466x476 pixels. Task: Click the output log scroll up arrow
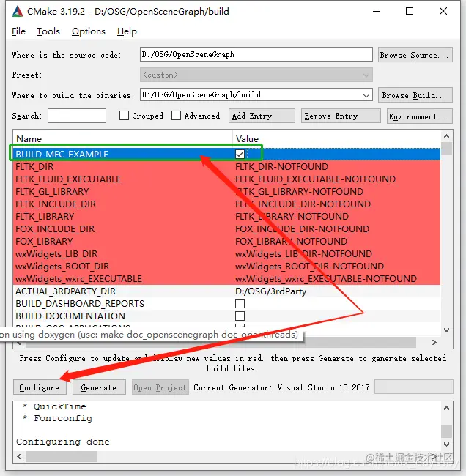coord(446,408)
